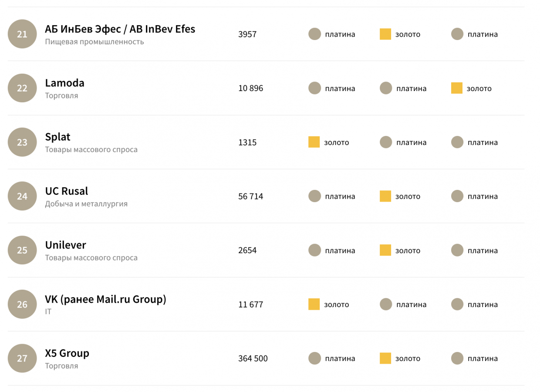Click the gold square in X5 Group row

(x=385, y=358)
